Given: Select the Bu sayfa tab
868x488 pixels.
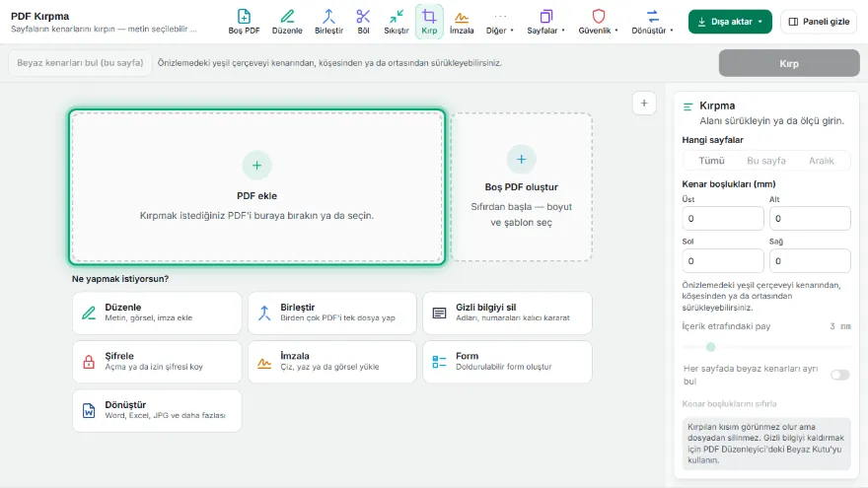Looking at the screenshot, I should pyautogui.click(x=766, y=161).
